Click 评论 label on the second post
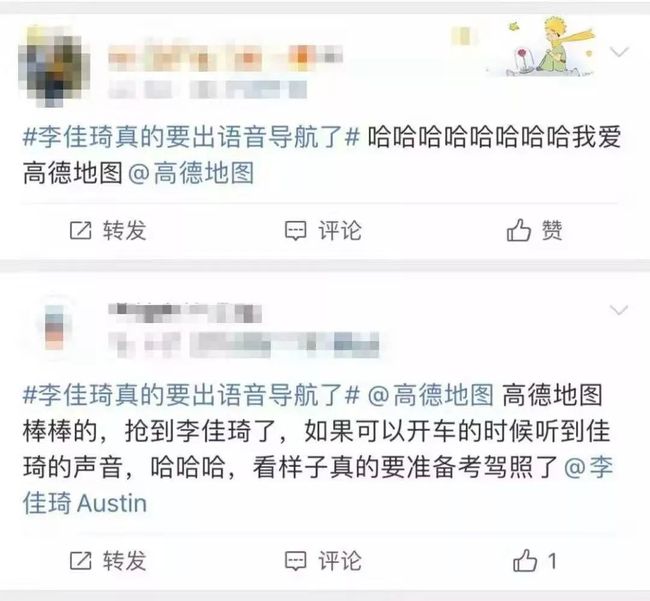650x601 pixels. (340, 561)
